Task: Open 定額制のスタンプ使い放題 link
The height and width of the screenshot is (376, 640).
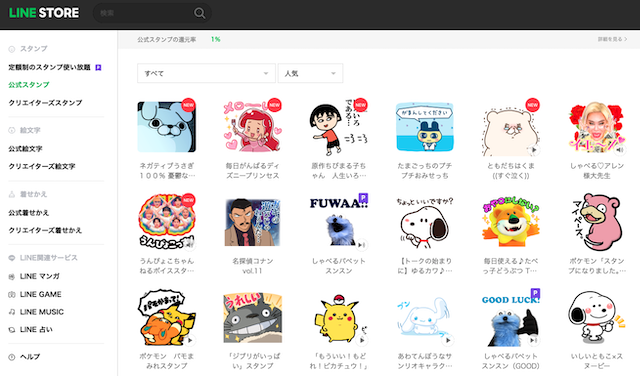Action: coord(49,67)
